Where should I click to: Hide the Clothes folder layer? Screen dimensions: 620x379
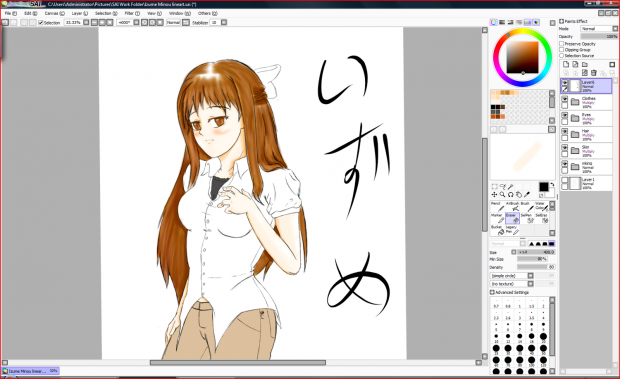(565, 99)
